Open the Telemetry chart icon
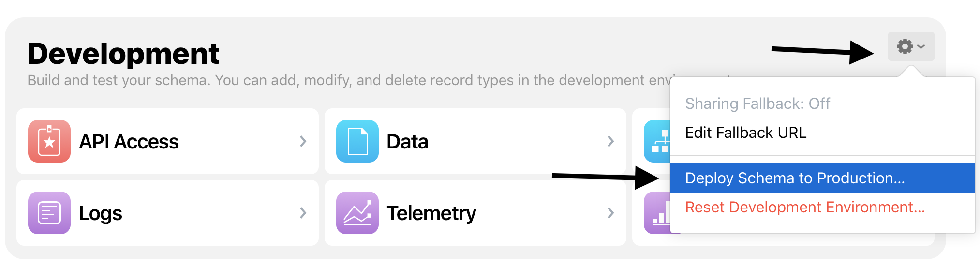 click(357, 213)
